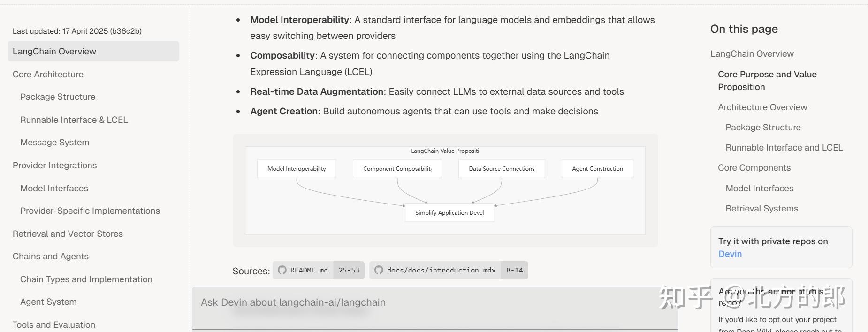
Task: Open Chains and Agents section
Action: coord(51,257)
